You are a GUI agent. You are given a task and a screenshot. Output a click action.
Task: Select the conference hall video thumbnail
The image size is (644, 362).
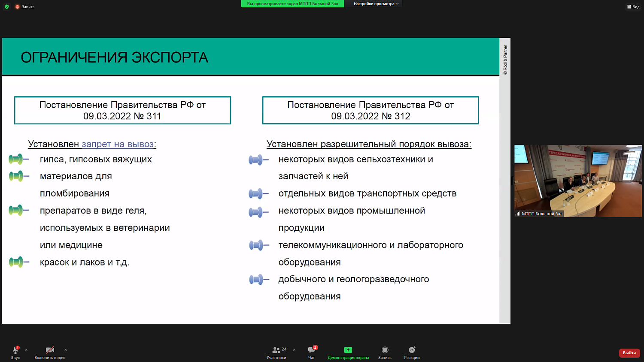click(578, 181)
